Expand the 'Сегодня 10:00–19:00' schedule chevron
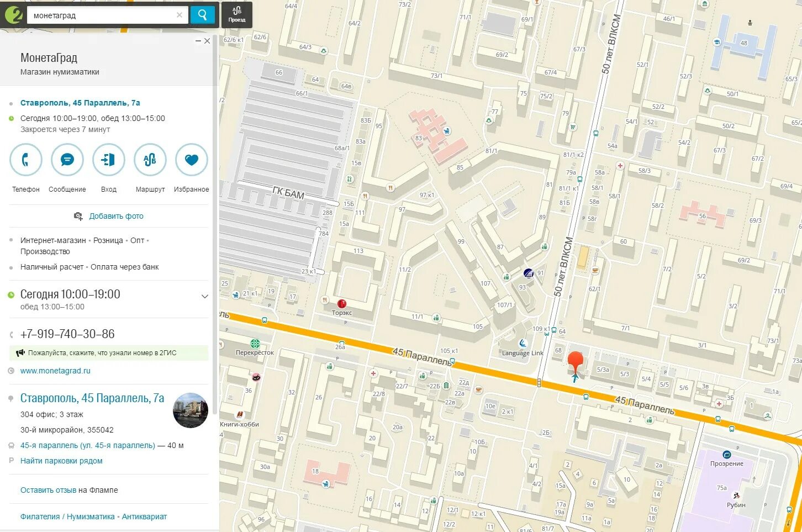 coord(205,296)
